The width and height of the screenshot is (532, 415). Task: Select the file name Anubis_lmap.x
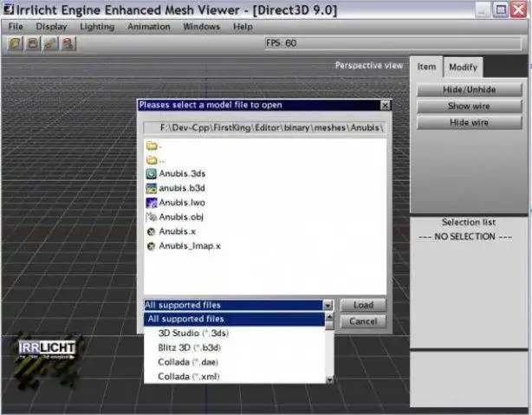(x=190, y=246)
